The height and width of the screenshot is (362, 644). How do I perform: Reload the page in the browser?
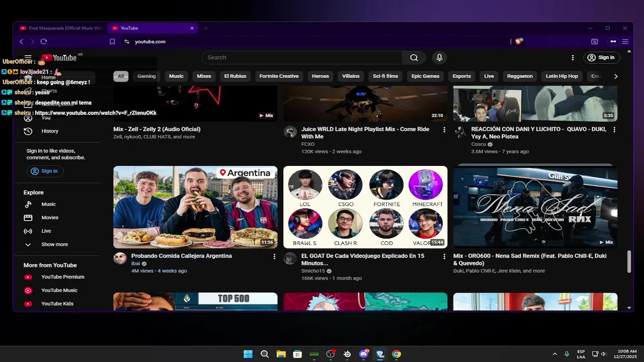click(x=44, y=42)
